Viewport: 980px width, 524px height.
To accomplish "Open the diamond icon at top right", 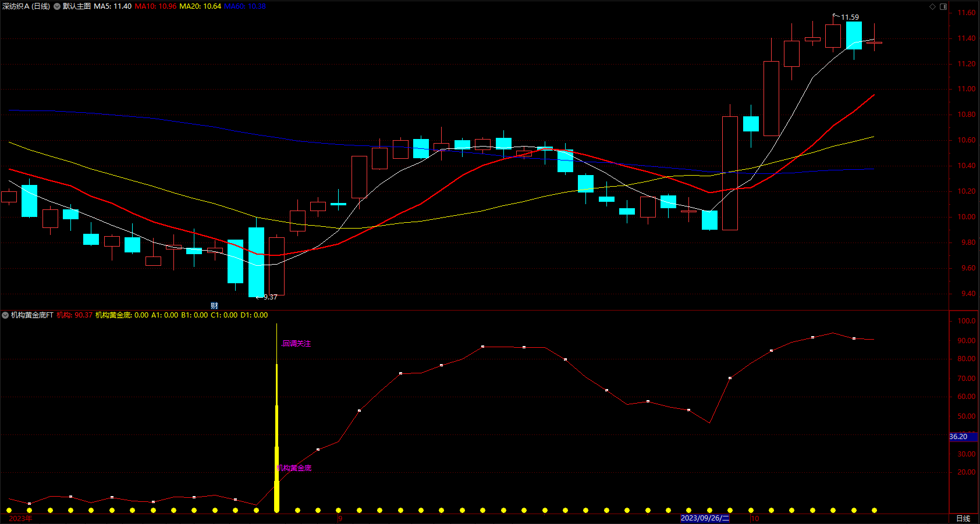I will [932, 6].
